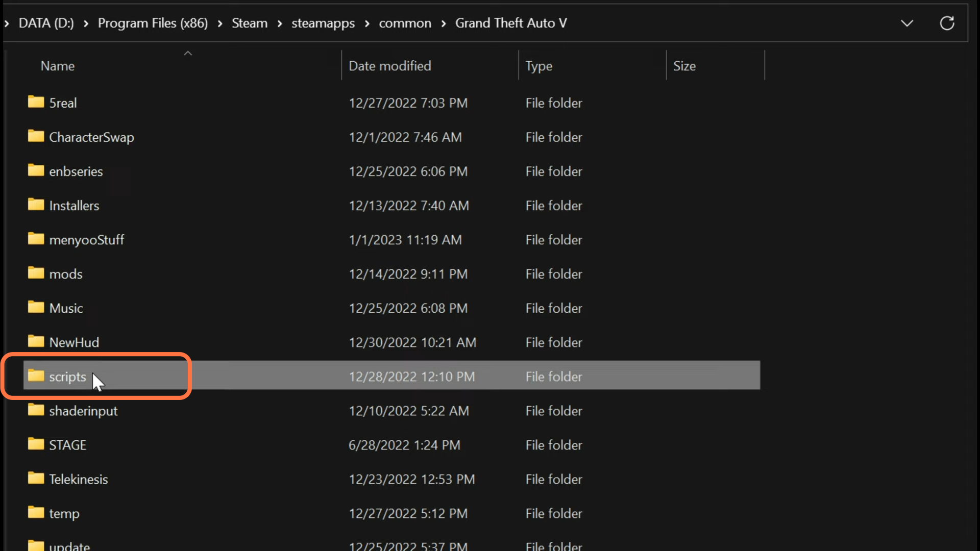Click the enbseries folder name
The image size is (980, 551).
pos(76,171)
